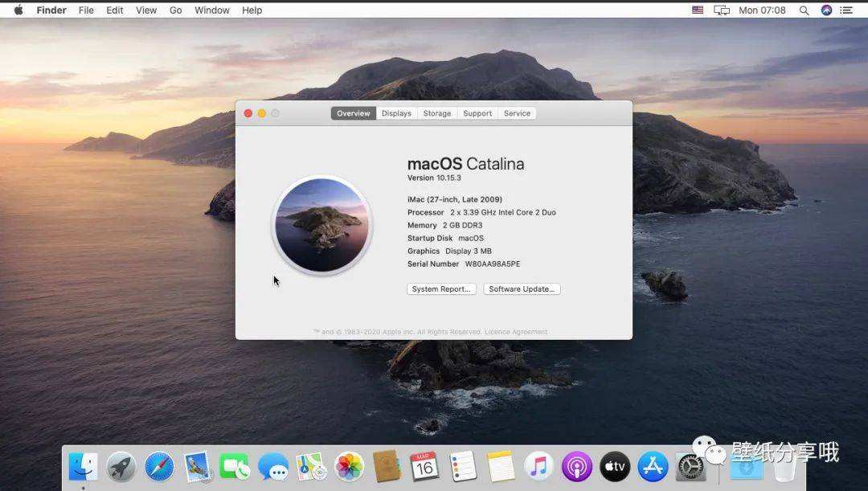Open Apple TV in the Dock
The height and width of the screenshot is (491, 868).
[615, 466]
